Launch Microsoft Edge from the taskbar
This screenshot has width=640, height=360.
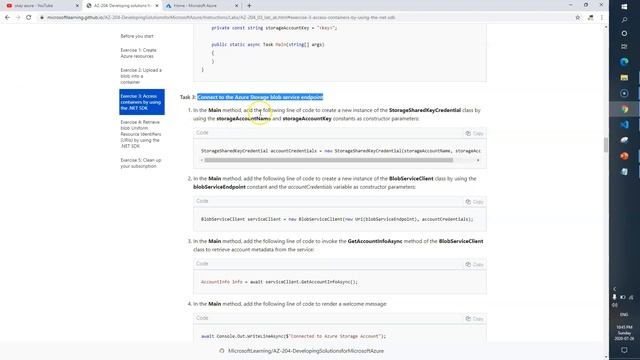tap(624, 62)
